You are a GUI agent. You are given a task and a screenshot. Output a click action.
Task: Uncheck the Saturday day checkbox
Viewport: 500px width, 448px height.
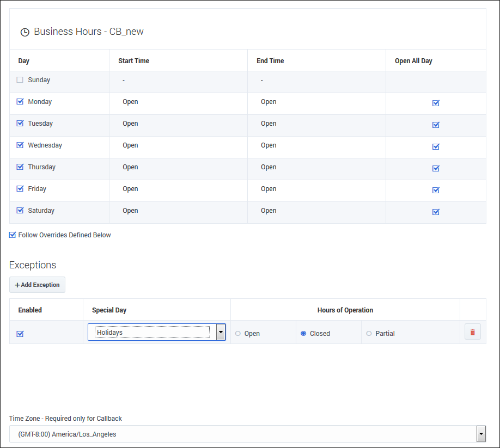coord(20,211)
